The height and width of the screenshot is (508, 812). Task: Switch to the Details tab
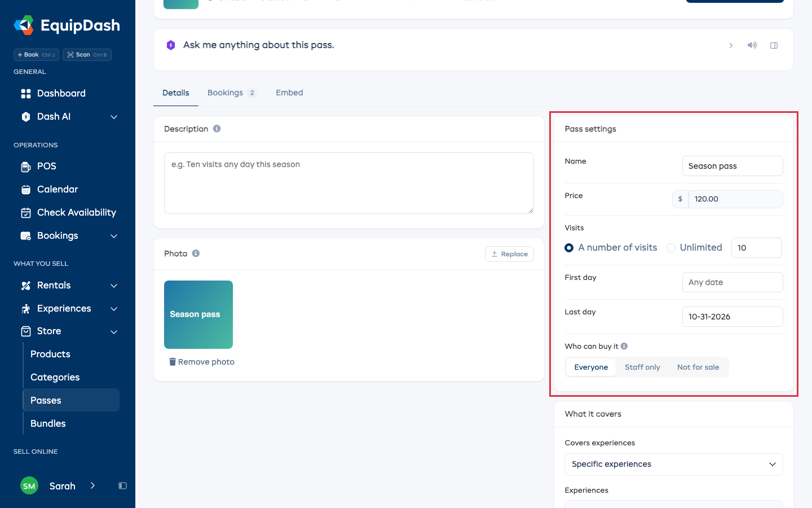176,93
